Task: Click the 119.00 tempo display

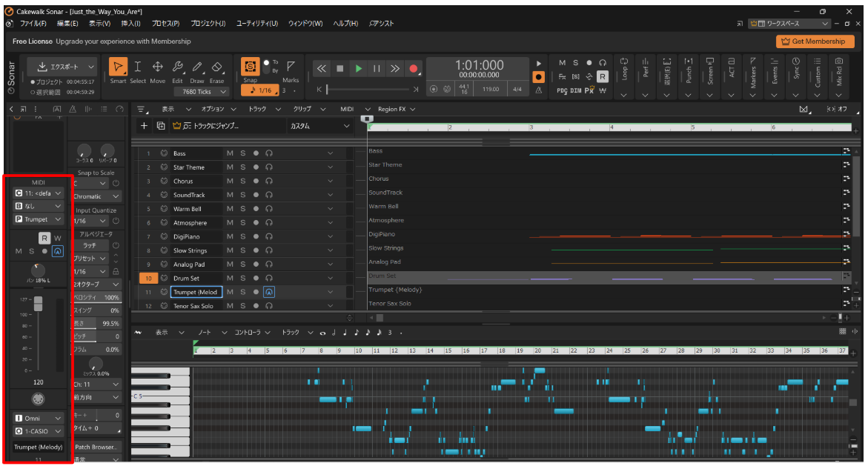Action: [x=491, y=89]
